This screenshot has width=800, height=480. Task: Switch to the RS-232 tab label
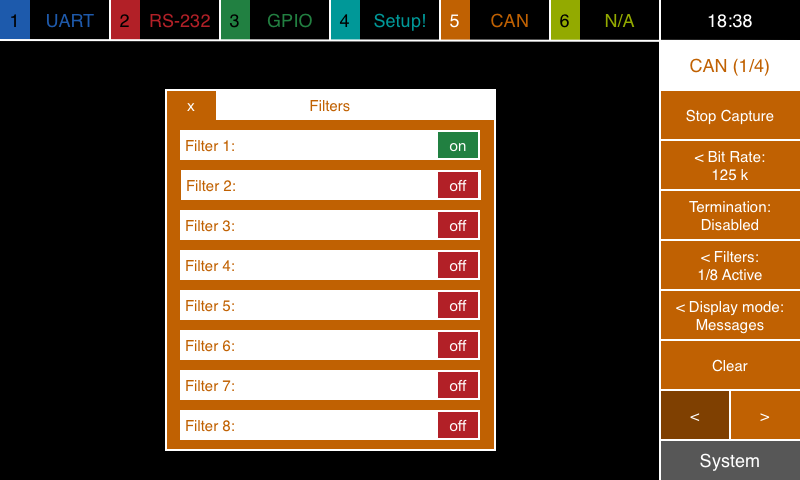pos(180,20)
